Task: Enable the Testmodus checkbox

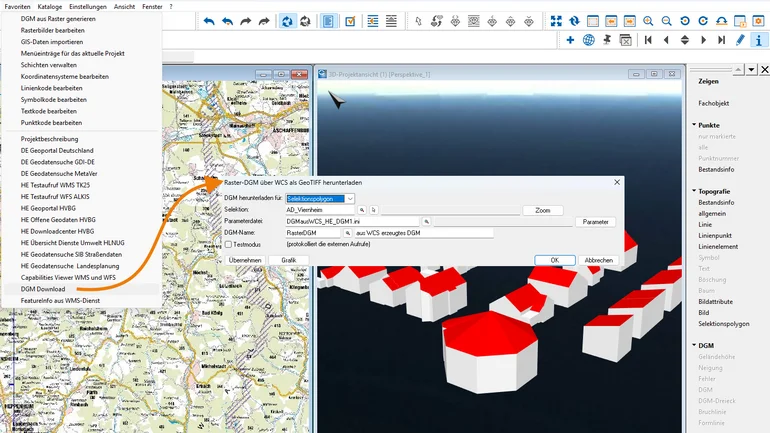Action: [229, 244]
